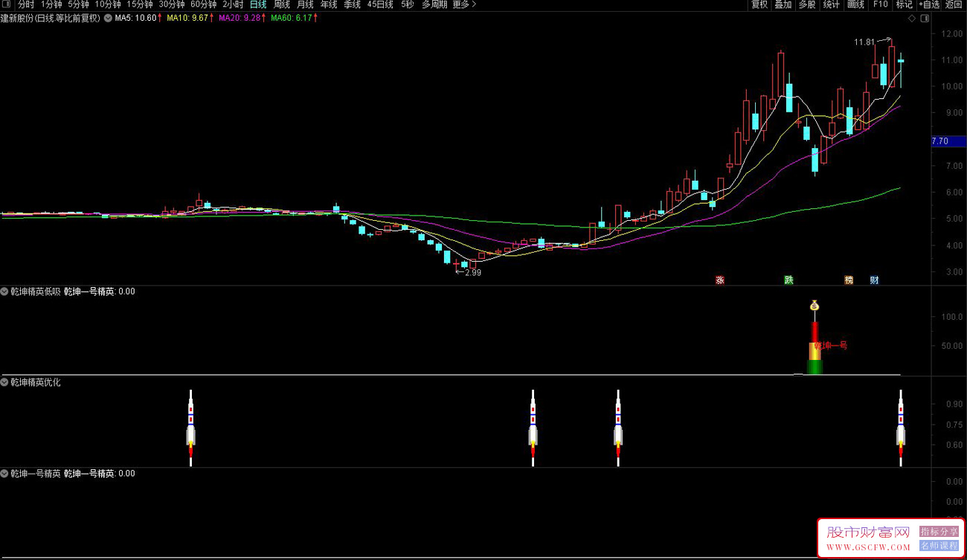The image size is (967, 560).
Task: Select the 月线 monthly period
Action: (x=305, y=4)
